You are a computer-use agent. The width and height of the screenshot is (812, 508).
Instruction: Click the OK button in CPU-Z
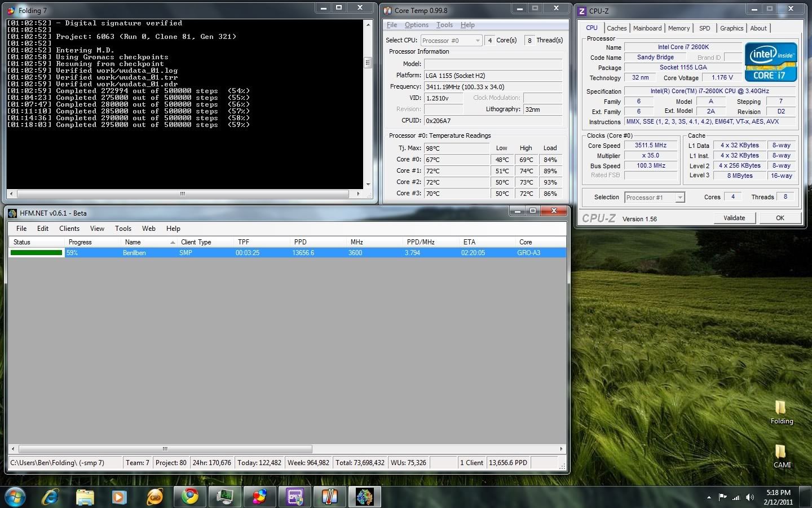coord(780,218)
